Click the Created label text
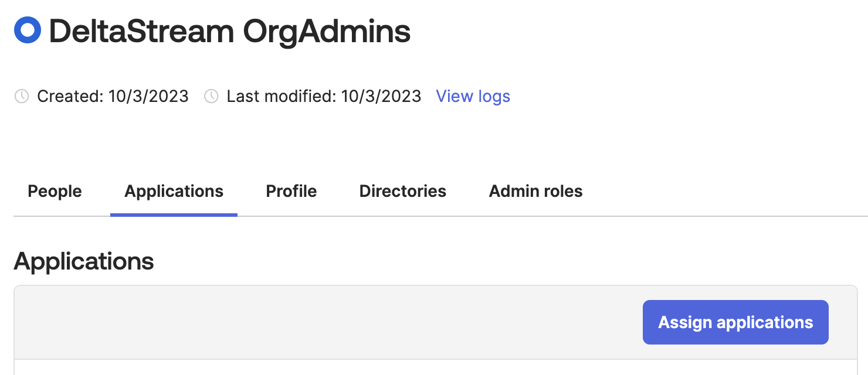The image size is (868, 375). point(70,96)
